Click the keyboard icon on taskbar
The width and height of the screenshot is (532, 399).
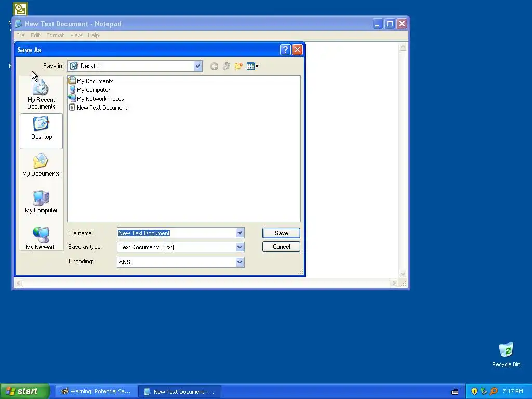[x=455, y=392]
